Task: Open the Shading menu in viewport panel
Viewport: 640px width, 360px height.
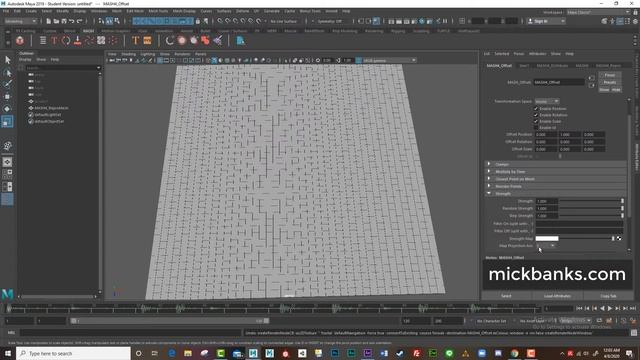Action: pos(129,54)
